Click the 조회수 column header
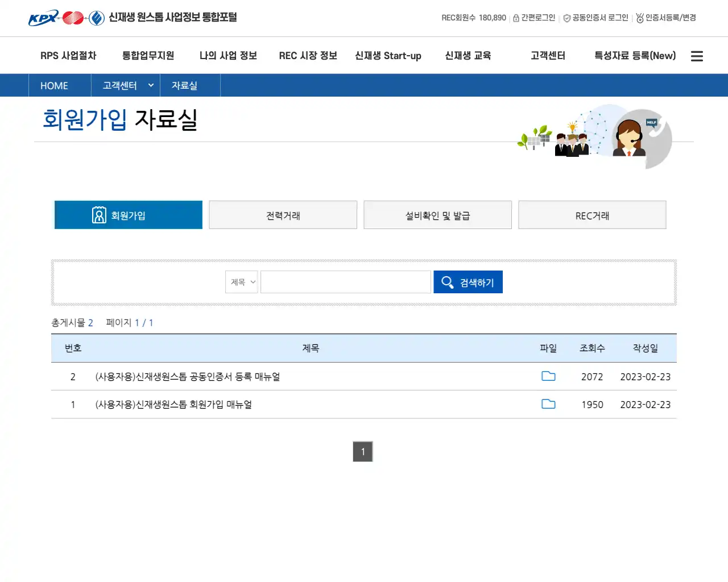This screenshot has height=582, width=728. [x=592, y=348]
